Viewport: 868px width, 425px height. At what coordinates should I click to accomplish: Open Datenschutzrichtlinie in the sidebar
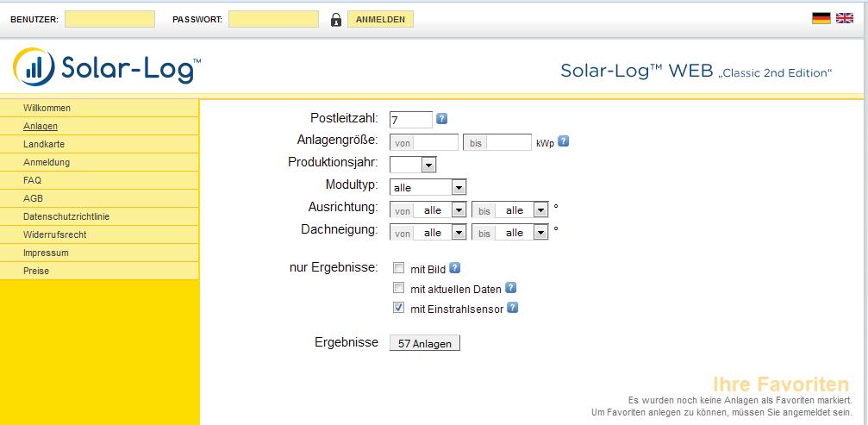[x=100, y=216]
